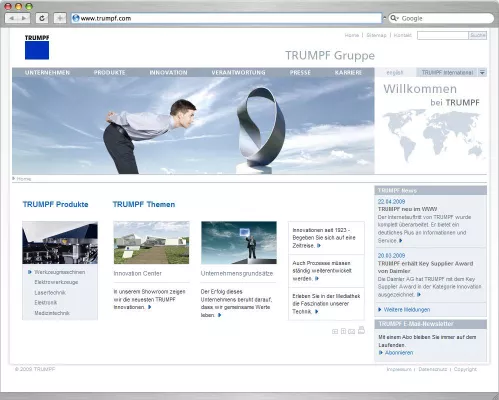The width and height of the screenshot is (499, 400).
Task: Go forward with the browser forward arrow
Action: pyautogui.click(x=24, y=18)
